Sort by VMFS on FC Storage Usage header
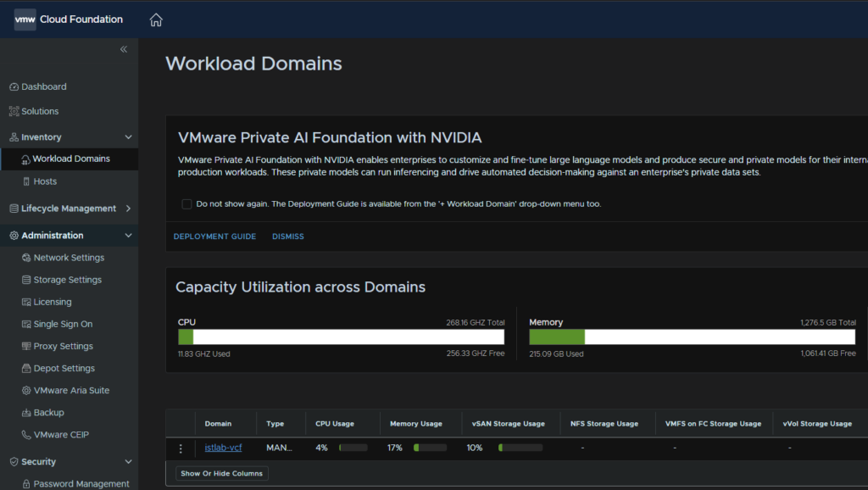868x490 pixels. coord(713,424)
